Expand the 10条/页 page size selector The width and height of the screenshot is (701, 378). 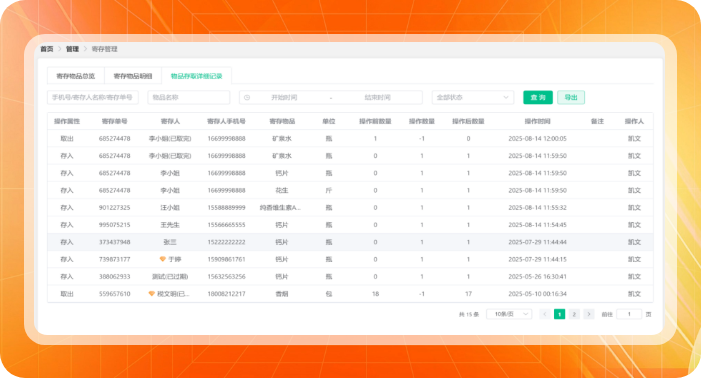click(x=509, y=314)
